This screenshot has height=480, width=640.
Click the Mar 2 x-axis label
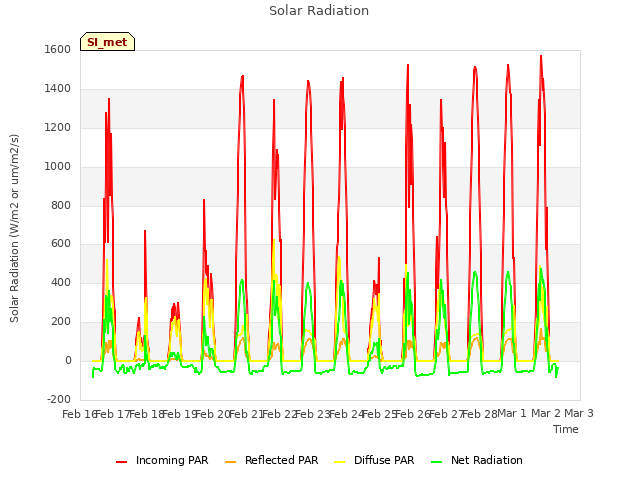point(546,414)
